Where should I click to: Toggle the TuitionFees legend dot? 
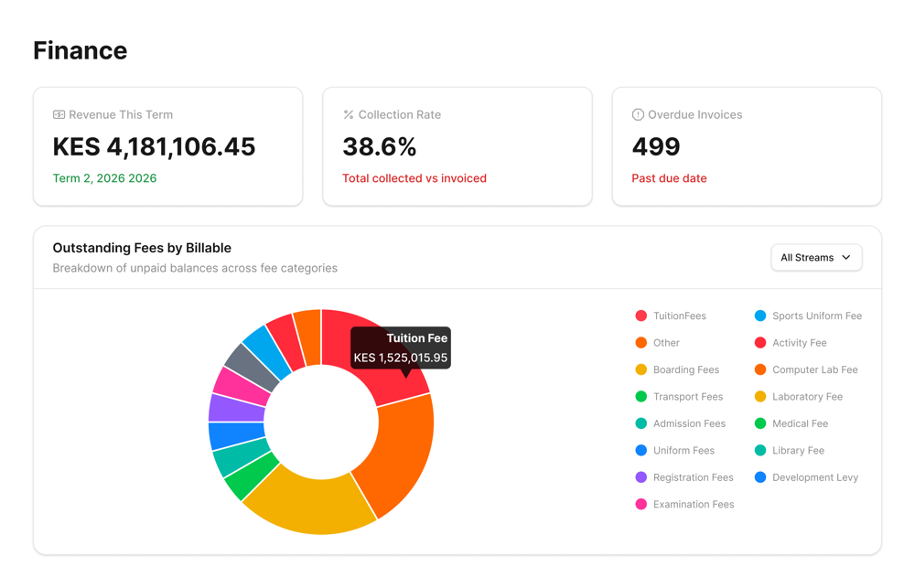coord(640,315)
